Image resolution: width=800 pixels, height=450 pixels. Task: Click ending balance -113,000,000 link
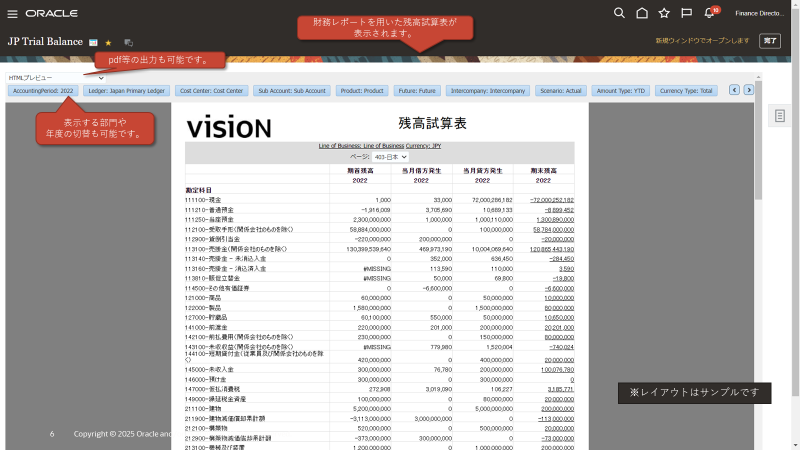pos(556,418)
